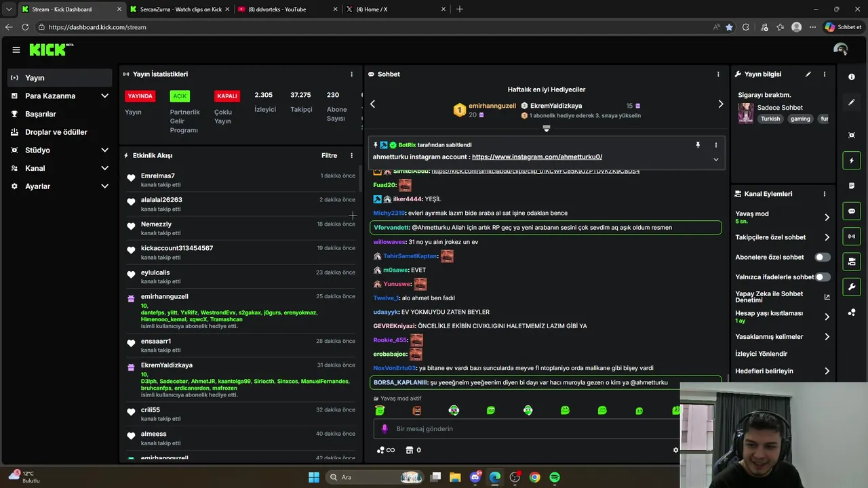Go to next leaderboard slide
The image size is (868, 488).
tap(720, 104)
